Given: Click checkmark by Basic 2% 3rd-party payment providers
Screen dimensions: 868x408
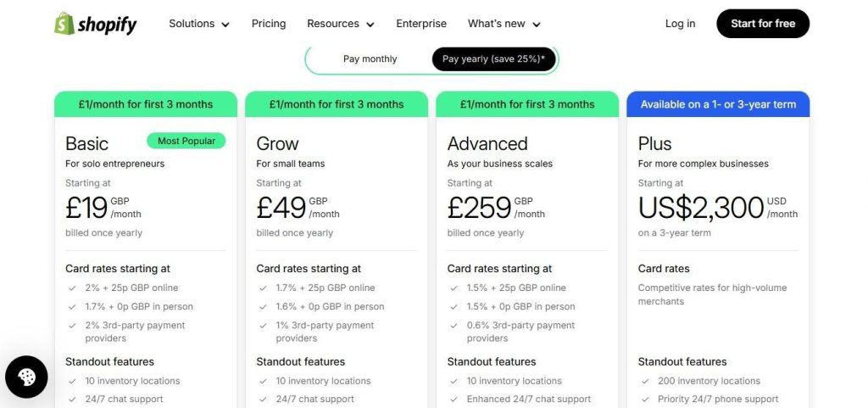Looking at the screenshot, I should [73, 326].
